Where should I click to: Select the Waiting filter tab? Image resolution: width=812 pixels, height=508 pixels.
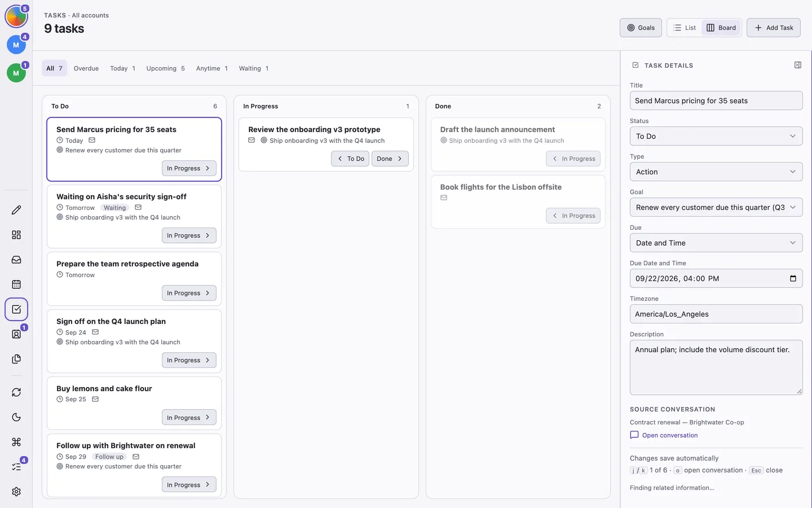(x=253, y=68)
